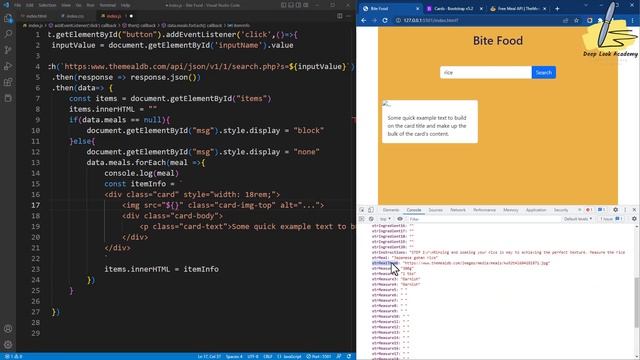Open the editor more actions ellipsis in VS Code
The height and width of the screenshot is (360, 640).
pos(348,16)
